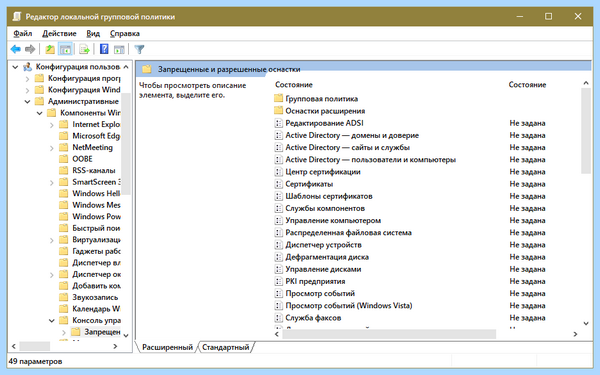
Task: Select Active Directory — пользователи и компьютеры
Action: click(370, 160)
